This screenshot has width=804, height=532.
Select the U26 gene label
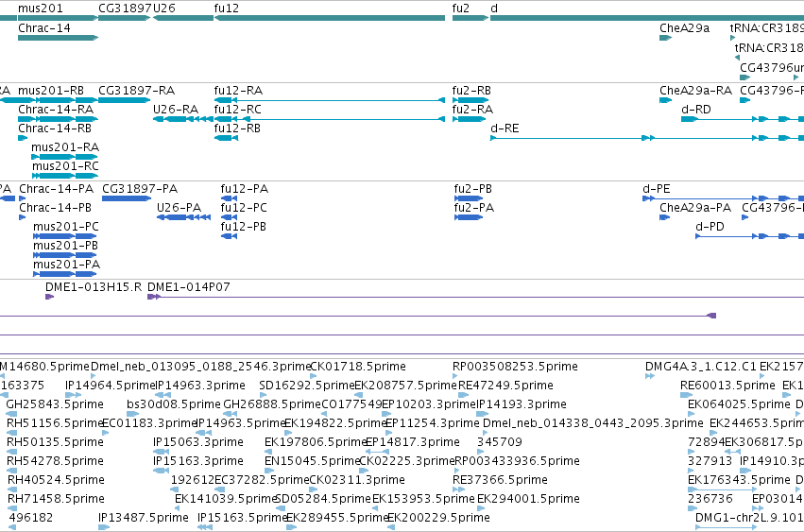click(164, 9)
